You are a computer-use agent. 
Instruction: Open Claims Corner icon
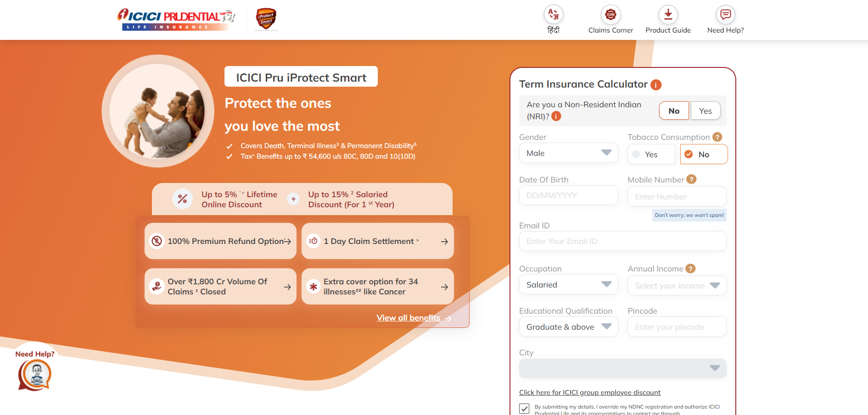click(x=610, y=15)
